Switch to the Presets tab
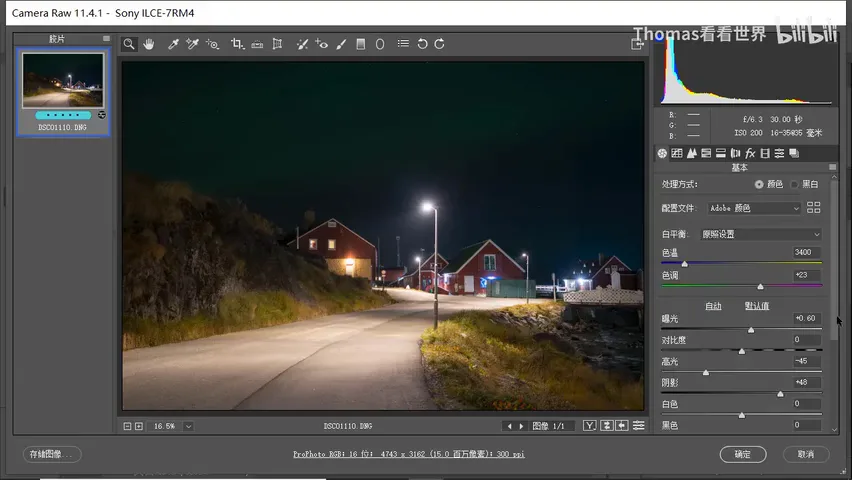Image resolution: width=852 pixels, height=480 pixels. 779,153
